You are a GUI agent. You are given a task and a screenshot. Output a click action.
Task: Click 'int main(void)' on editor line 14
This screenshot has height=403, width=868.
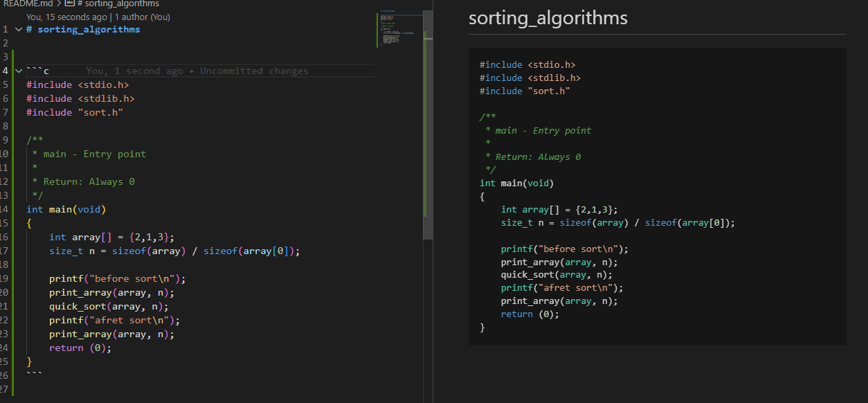click(66, 210)
